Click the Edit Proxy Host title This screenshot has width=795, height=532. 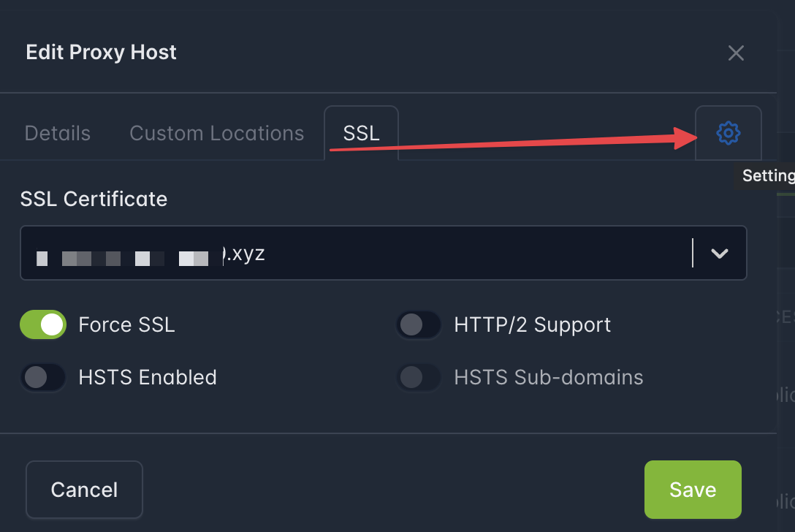point(101,52)
